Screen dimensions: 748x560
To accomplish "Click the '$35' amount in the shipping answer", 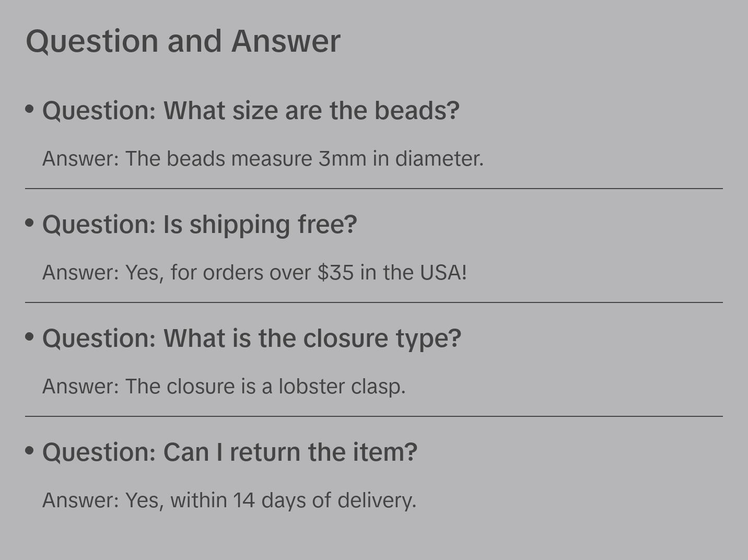I will [335, 273].
